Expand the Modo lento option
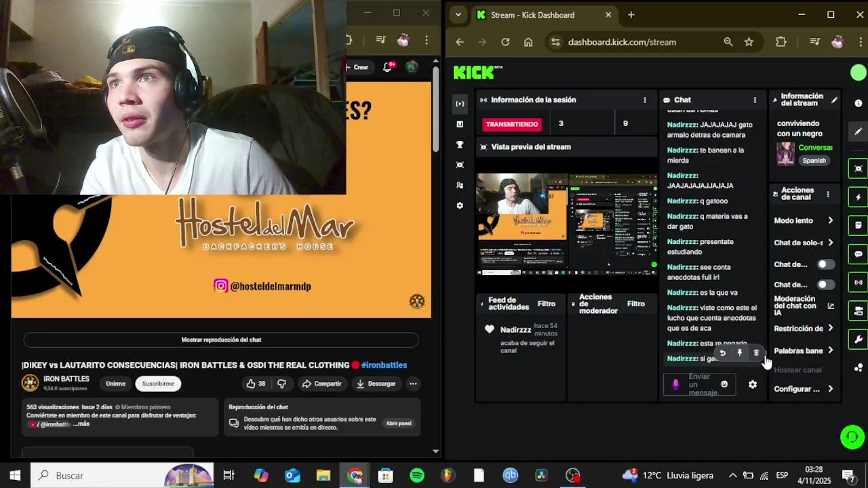This screenshot has width=868, height=488. click(804, 220)
